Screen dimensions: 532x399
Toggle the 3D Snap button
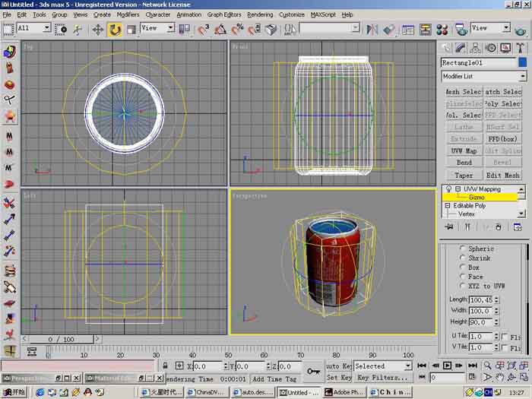[x=204, y=30]
